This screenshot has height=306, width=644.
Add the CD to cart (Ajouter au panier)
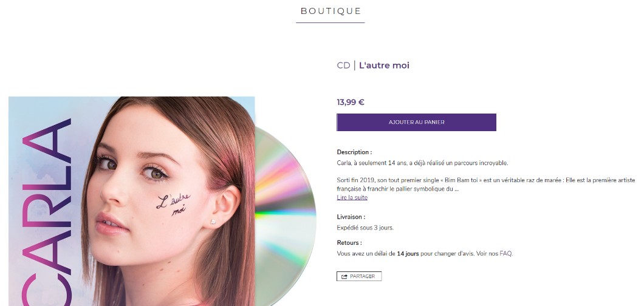tap(416, 122)
